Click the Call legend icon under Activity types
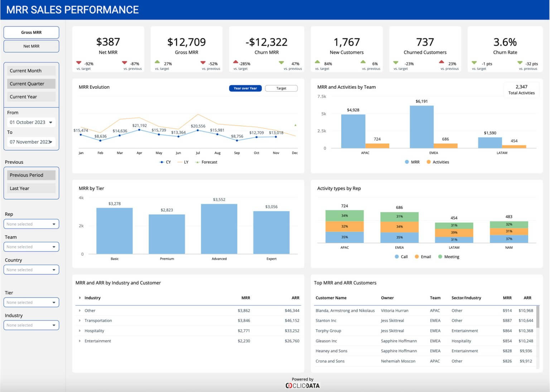The height and width of the screenshot is (392, 550). coord(396,256)
